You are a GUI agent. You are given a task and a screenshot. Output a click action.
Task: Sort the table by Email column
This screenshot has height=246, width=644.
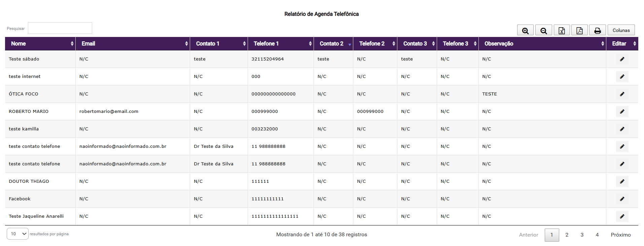tap(133, 44)
